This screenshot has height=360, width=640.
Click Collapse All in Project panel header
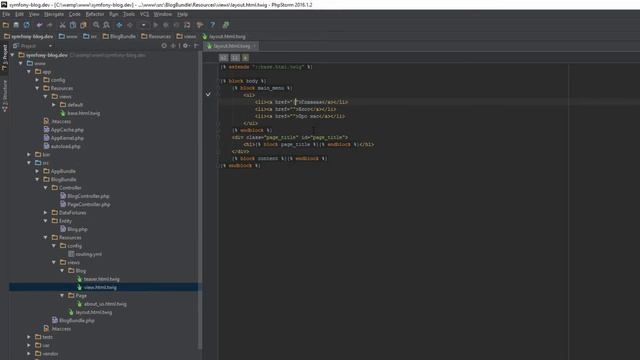click(173, 46)
